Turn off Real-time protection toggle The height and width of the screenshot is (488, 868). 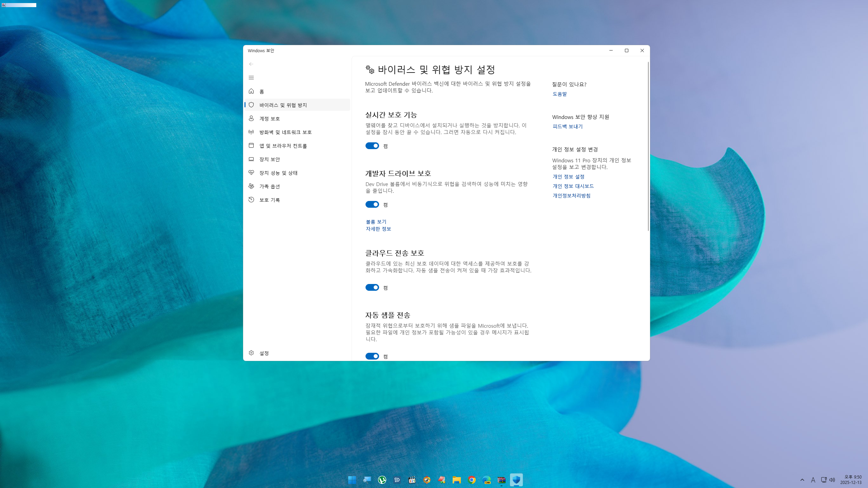click(372, 146)
